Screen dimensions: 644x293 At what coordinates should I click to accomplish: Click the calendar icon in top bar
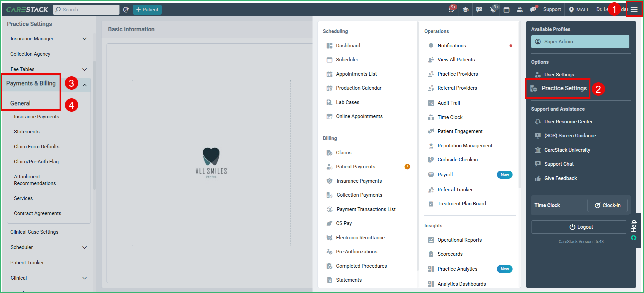[x=507, y=10]
